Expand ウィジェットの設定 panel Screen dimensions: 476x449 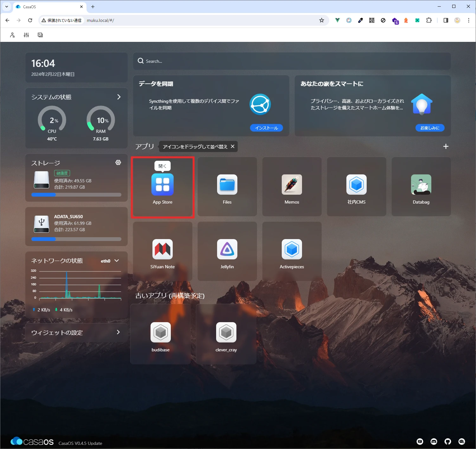(x=76, y=333)
